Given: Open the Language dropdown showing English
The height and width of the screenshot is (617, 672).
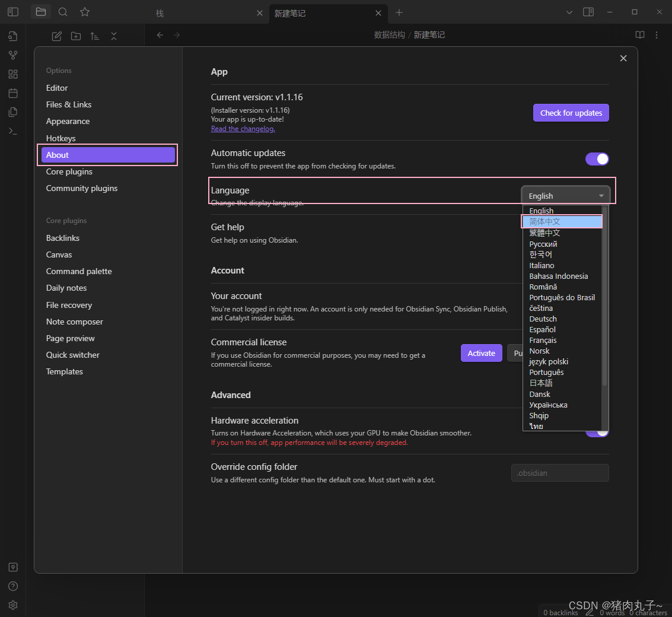Looking at the screenshot, I should click(x=566, y=196).
